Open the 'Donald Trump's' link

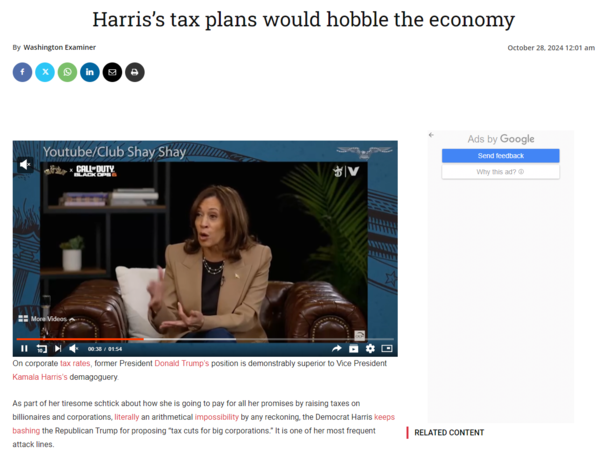tap(182, 363)
